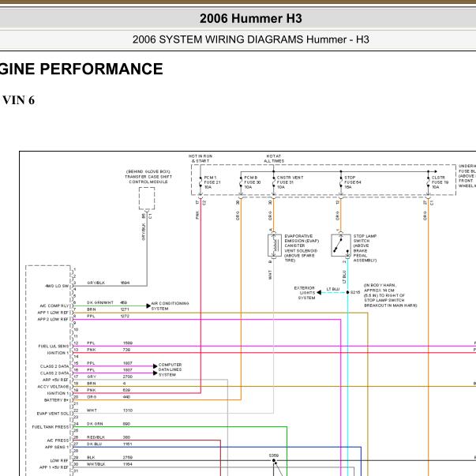The image size is (476, 476).
Task: Click the "A/C PRESS" pin label
Action: [58, 440]
